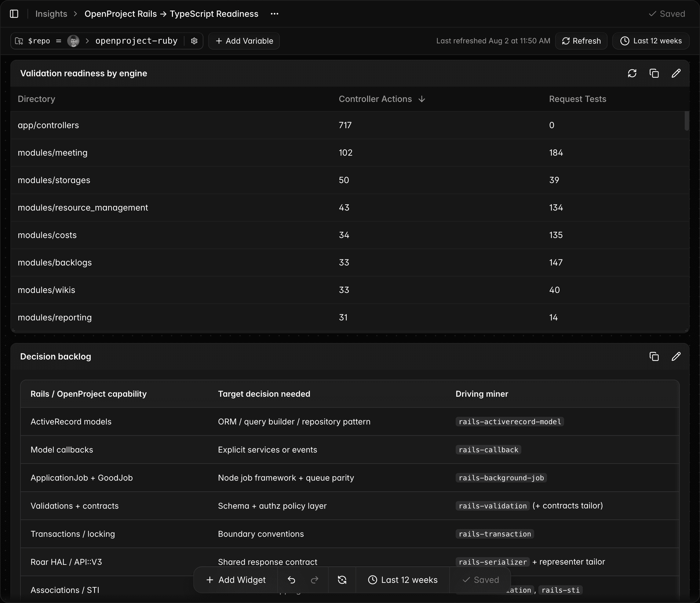This screenshot has height=603, width=700.
Task: Click the Add Widget button
Action: point(236,580)
